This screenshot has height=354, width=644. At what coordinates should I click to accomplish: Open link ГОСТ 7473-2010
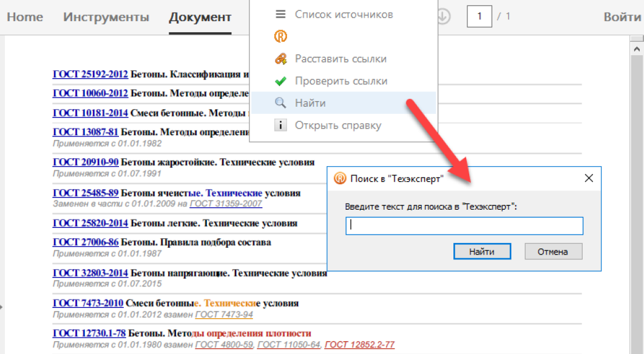pyautogui.click(x=88, y=303)
